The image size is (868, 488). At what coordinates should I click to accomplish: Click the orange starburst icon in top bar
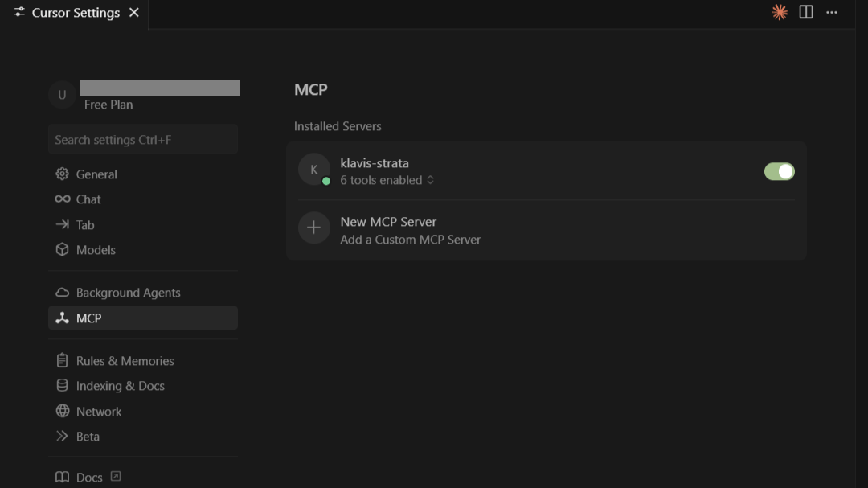click(780, 12)
